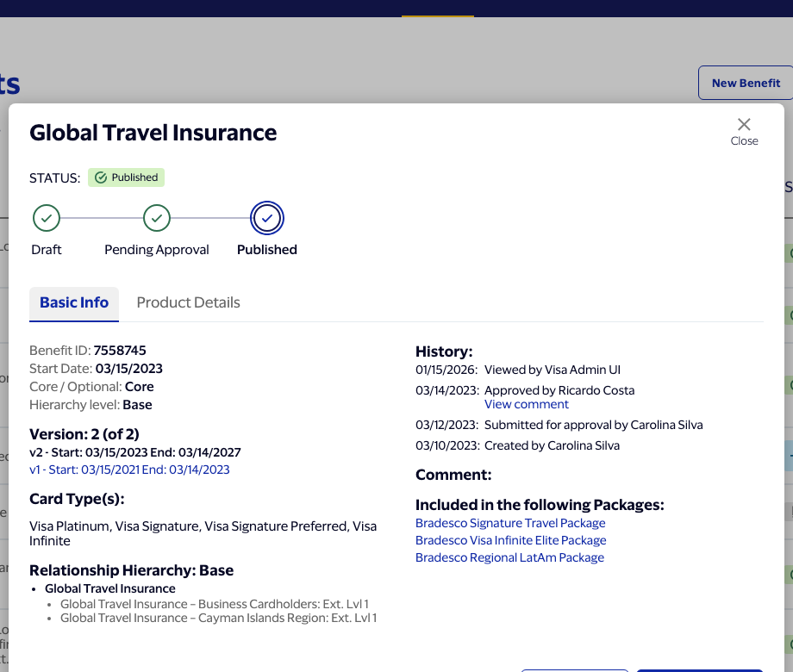Open Bradesco Regional LatAm Package link
The width and height of the screenshot is (793, 672).
509,557
